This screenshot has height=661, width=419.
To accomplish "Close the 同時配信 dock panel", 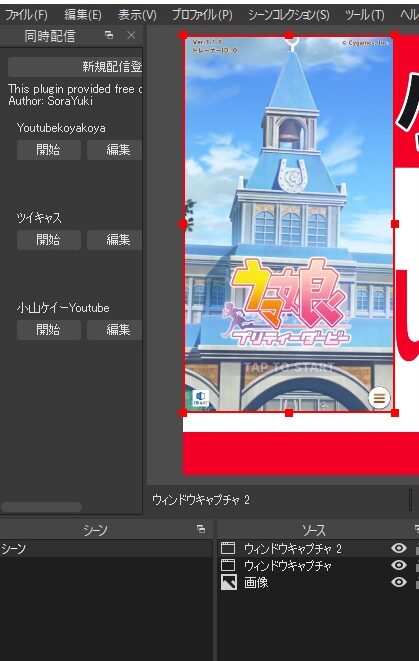I will [131, 35].
